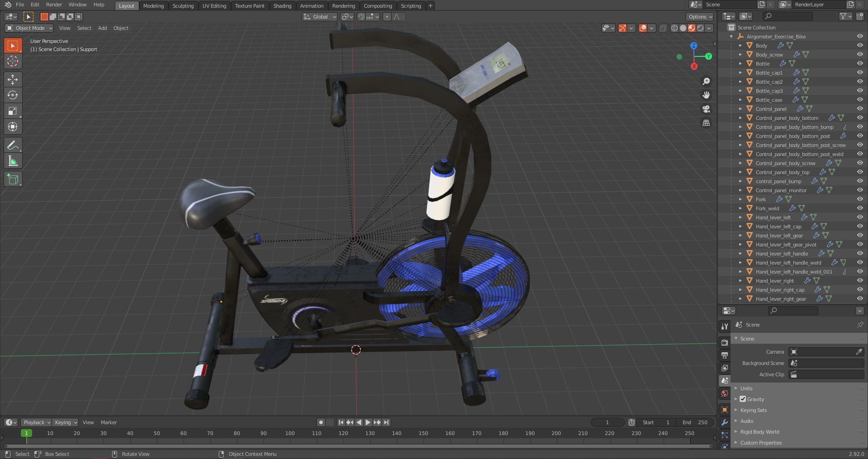Screen dimensions: 868x459
Task: Switch to rendered viewport shading
Action: pos(700,28)
